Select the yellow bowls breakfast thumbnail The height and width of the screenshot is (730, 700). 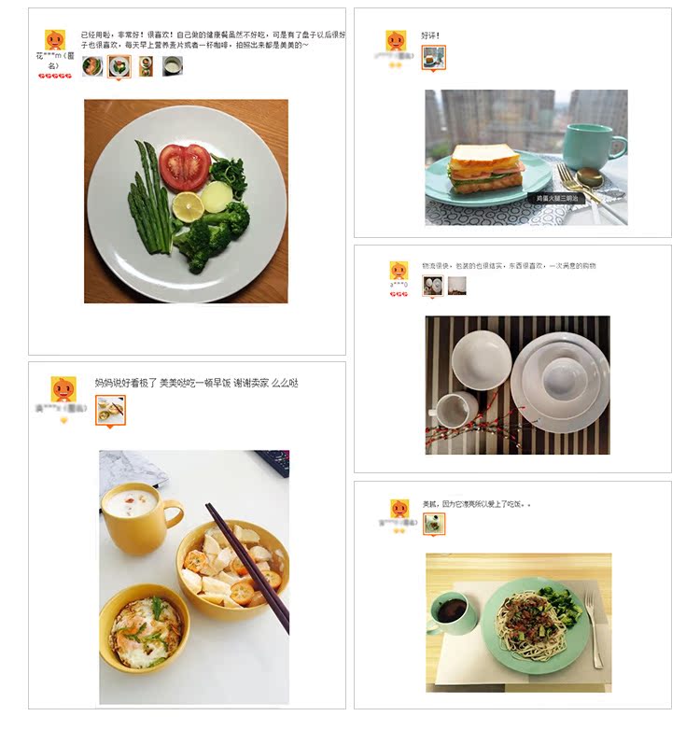[x=111, y=410]
